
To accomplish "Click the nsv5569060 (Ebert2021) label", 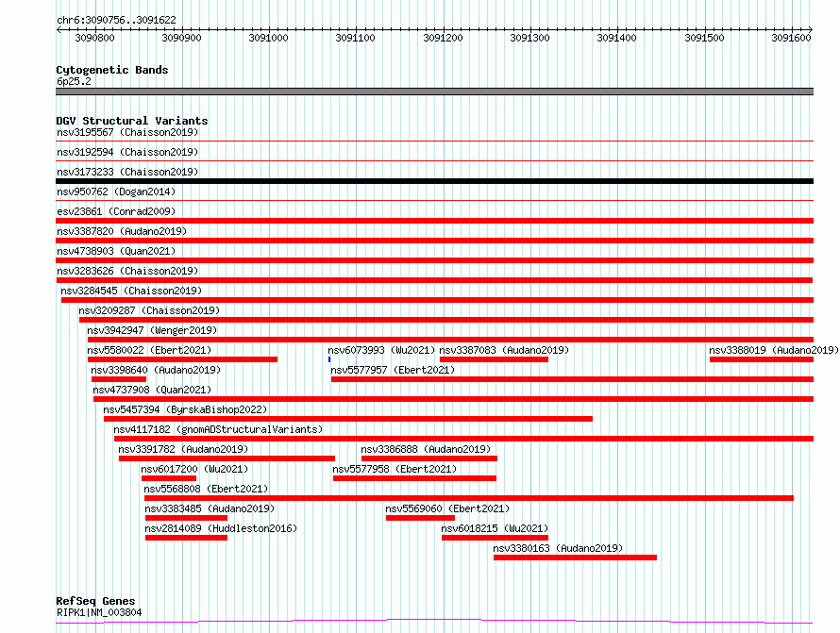I will point(448,508).
